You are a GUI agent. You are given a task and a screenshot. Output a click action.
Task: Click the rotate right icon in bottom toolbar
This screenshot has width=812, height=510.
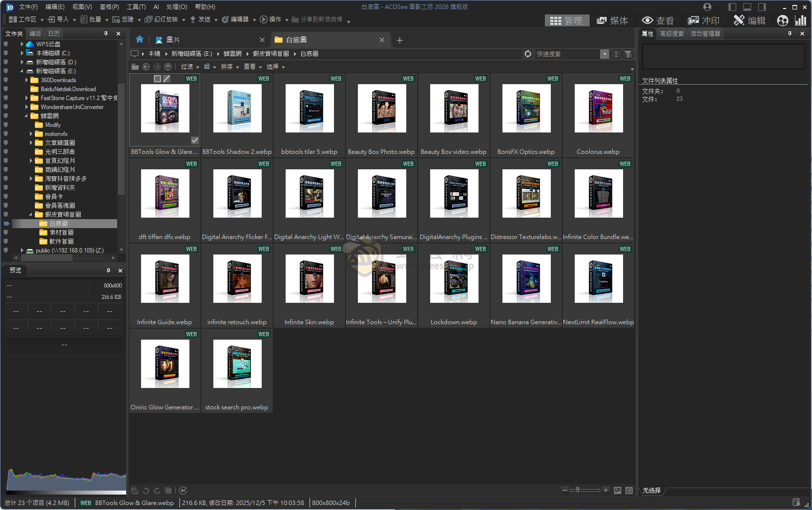coord(157,491)
